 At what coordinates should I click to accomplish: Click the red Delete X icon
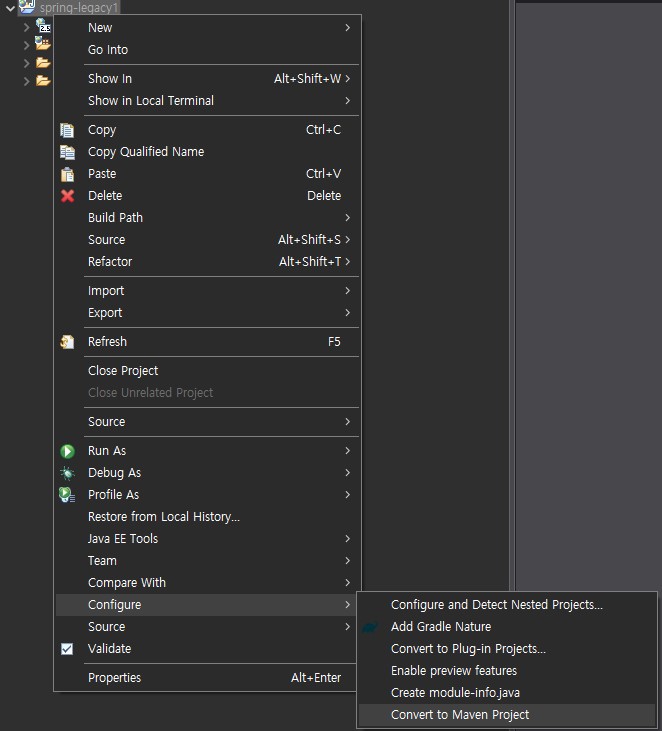point(67,196)
